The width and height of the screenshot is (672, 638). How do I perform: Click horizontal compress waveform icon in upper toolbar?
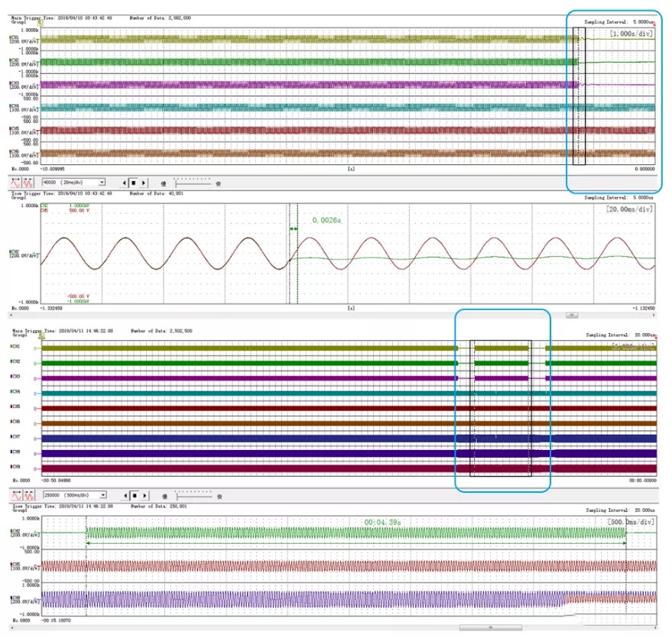[29, 183]
